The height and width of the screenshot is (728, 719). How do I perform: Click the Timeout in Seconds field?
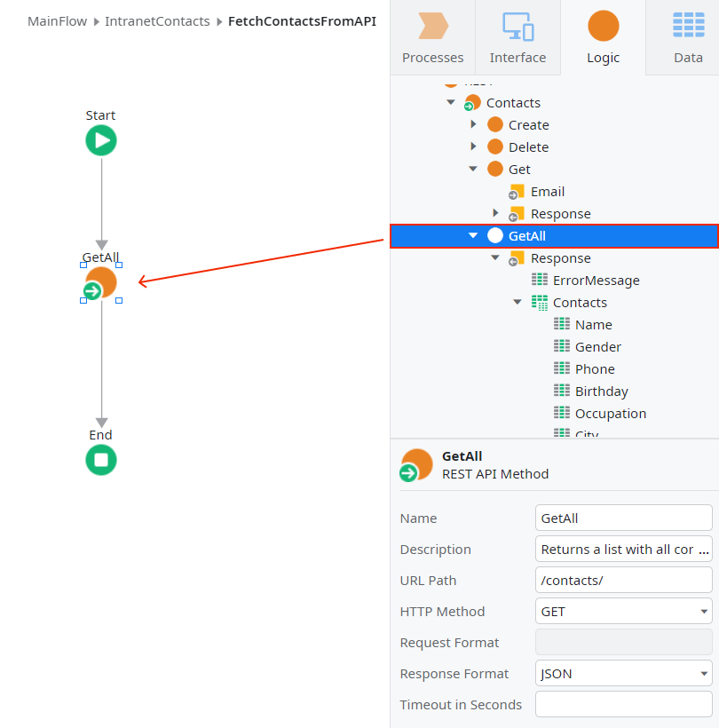pos(622,704)
